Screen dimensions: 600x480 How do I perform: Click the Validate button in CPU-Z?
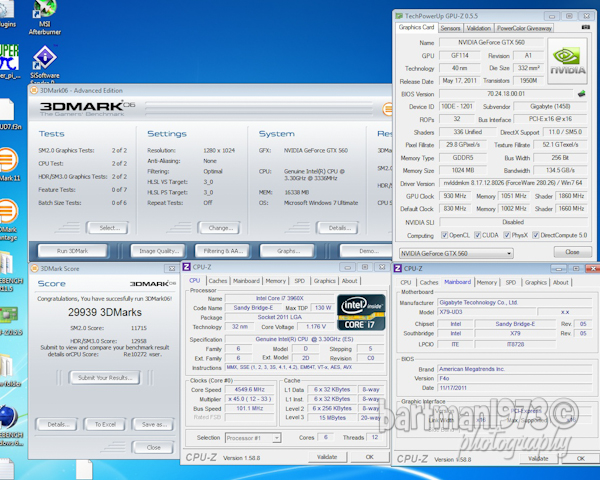pyautogui.click(x=327, y=457)
